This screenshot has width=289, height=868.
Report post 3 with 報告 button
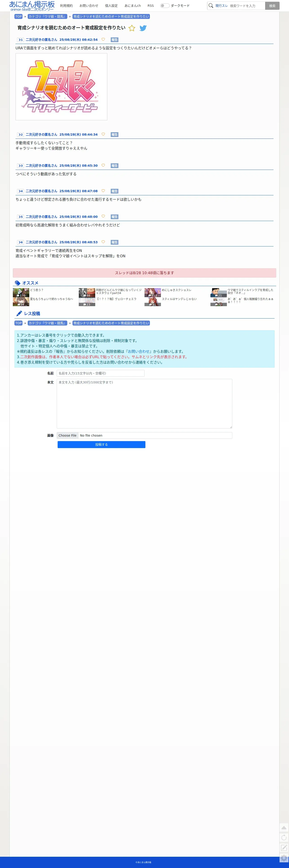pos(115,165)
